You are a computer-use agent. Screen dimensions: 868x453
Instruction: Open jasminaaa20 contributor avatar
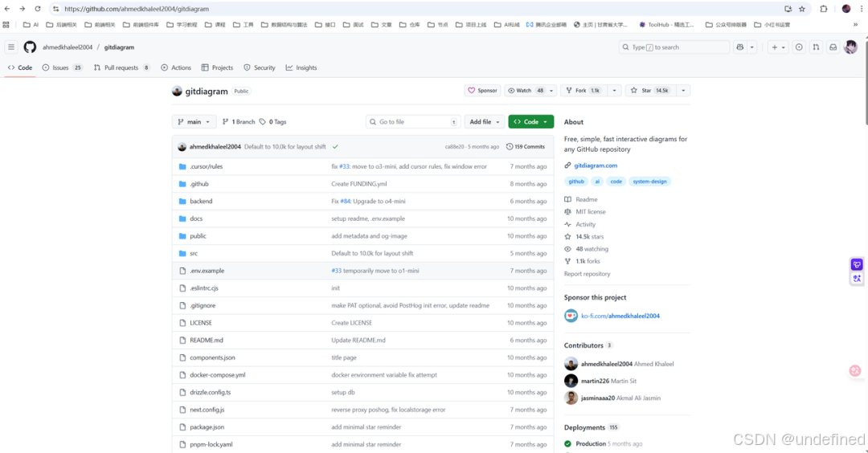pos(571,398)
